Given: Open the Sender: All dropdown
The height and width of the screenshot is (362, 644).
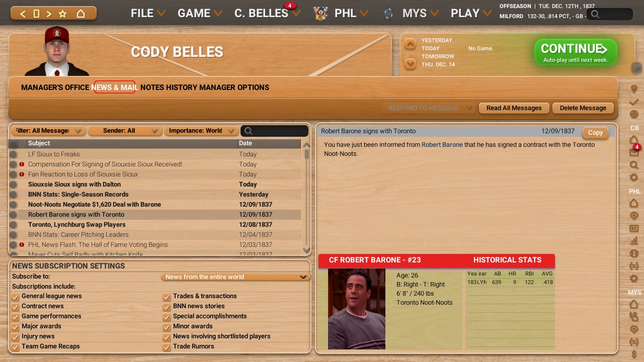Looking at the screenshot, I should [x=125, y=131].
